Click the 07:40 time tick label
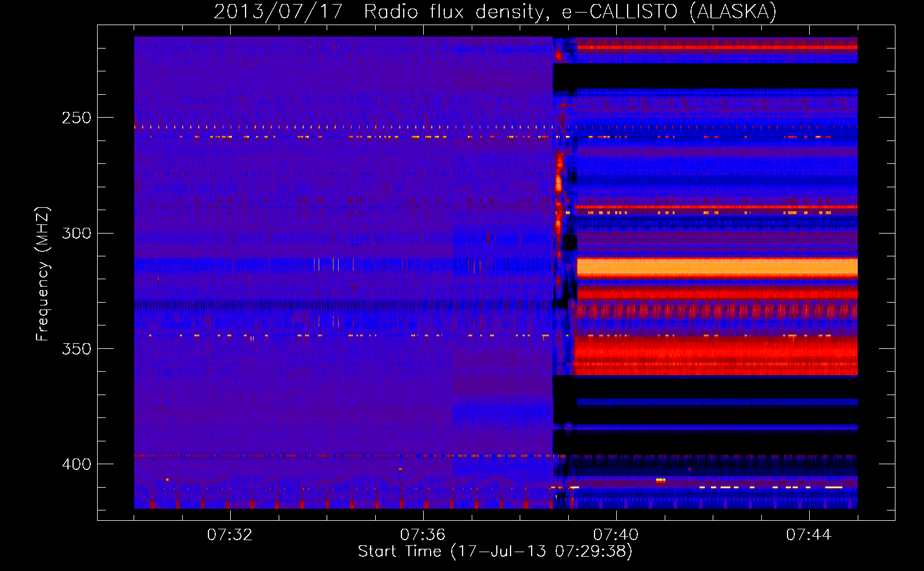This screenshot has height=571, width=924. [x=616, y=534]
